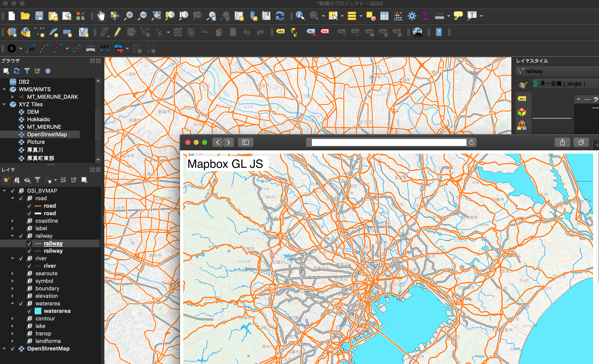Filter the legend in Layers panel
The image size is (599, 364).
(37, 180)
